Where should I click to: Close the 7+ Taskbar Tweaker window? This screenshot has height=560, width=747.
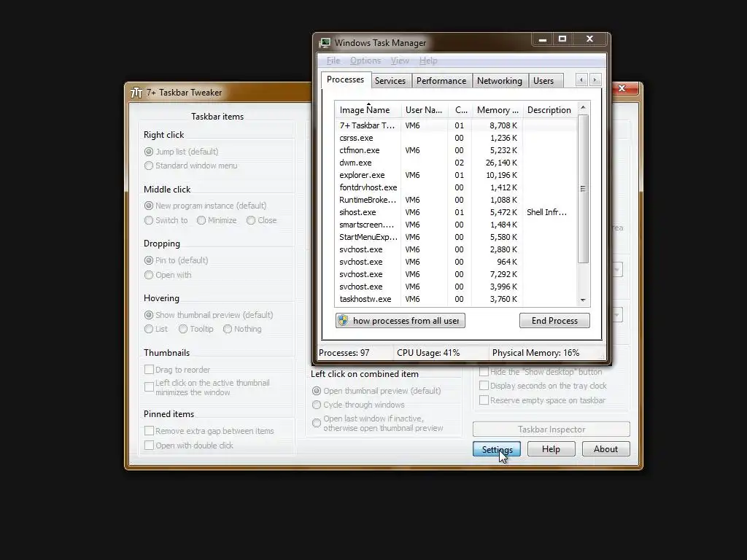point(622,88)
